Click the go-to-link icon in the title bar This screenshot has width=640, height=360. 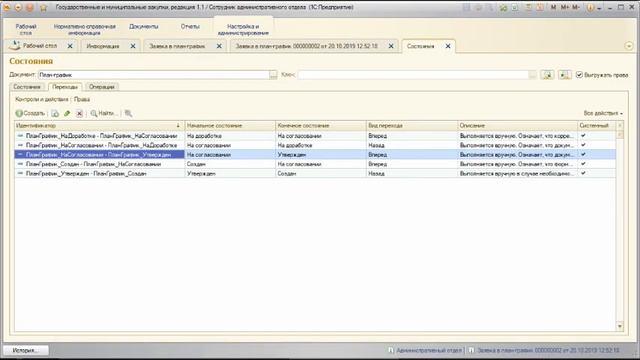[x=514, y=7]
